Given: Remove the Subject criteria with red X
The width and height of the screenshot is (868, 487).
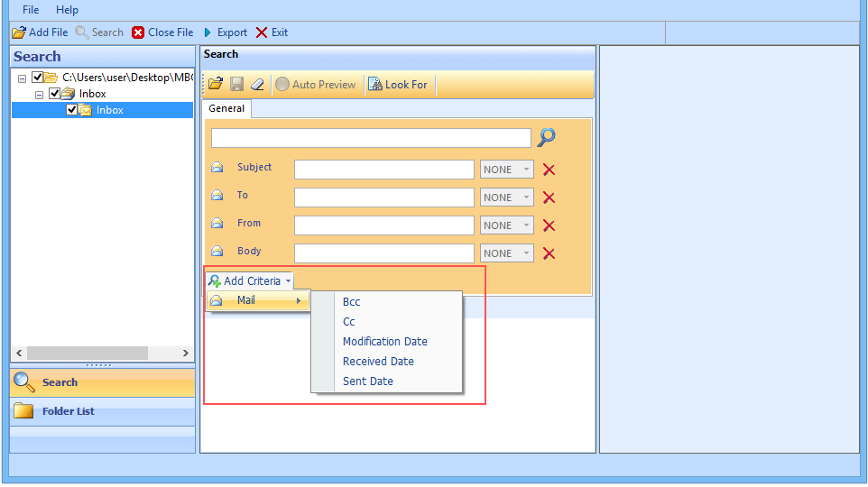Looking at the screenshot, I should coord(549,170).
